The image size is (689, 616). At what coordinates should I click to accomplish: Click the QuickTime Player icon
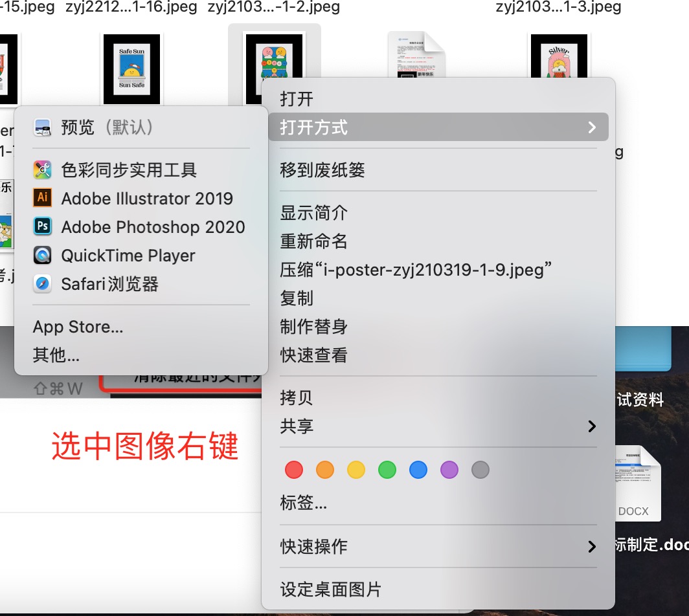[43, 256]
